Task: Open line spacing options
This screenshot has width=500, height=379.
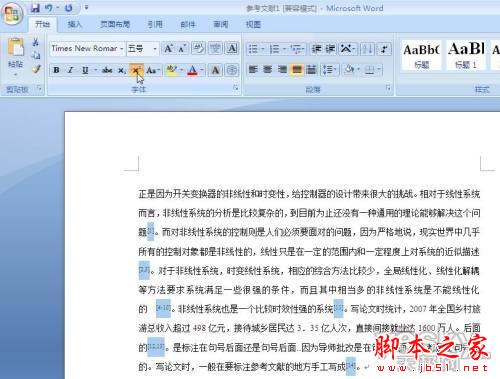Action: point(329,70)
